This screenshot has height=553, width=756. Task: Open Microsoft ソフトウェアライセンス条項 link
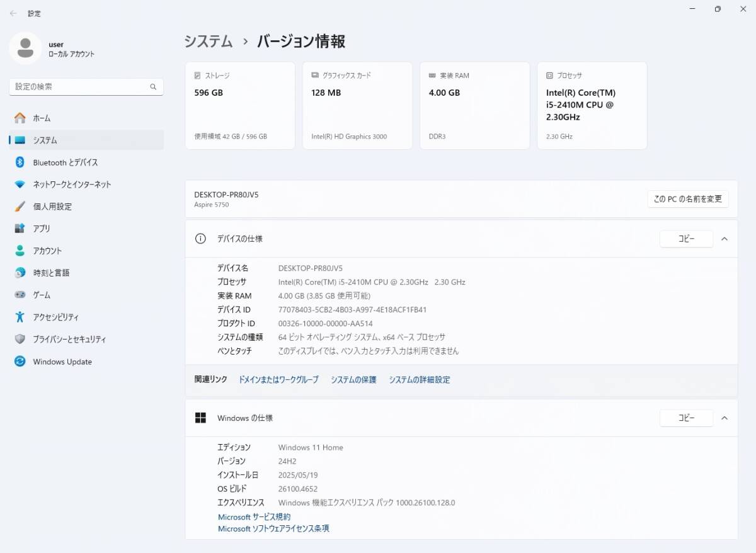(273, 529)
